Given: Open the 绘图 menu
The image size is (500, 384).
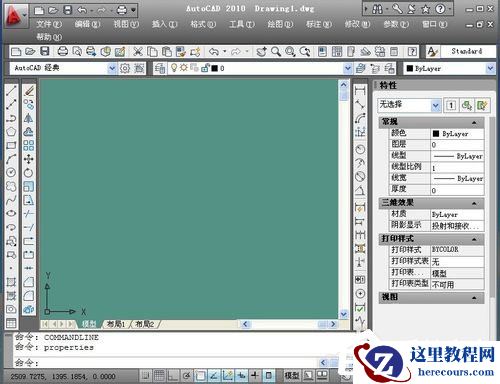Looking at the screenshot, I should pos(280,24).
